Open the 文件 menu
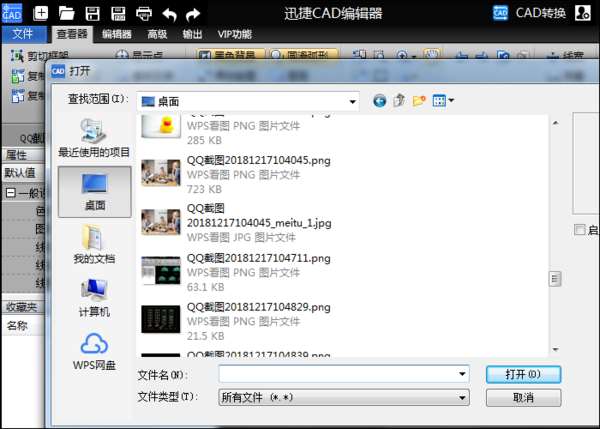This screenshot has width=600, height=429. tap(22, 34)
